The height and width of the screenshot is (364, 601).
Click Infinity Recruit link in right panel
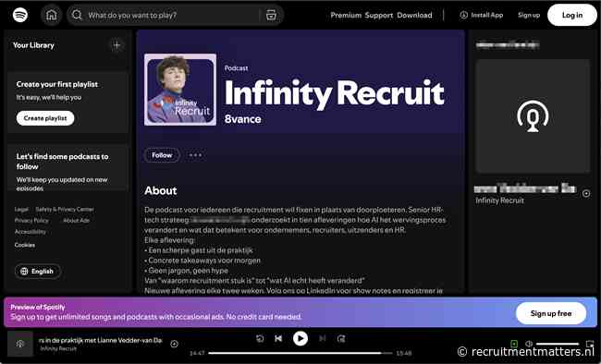tap(499, 200)
